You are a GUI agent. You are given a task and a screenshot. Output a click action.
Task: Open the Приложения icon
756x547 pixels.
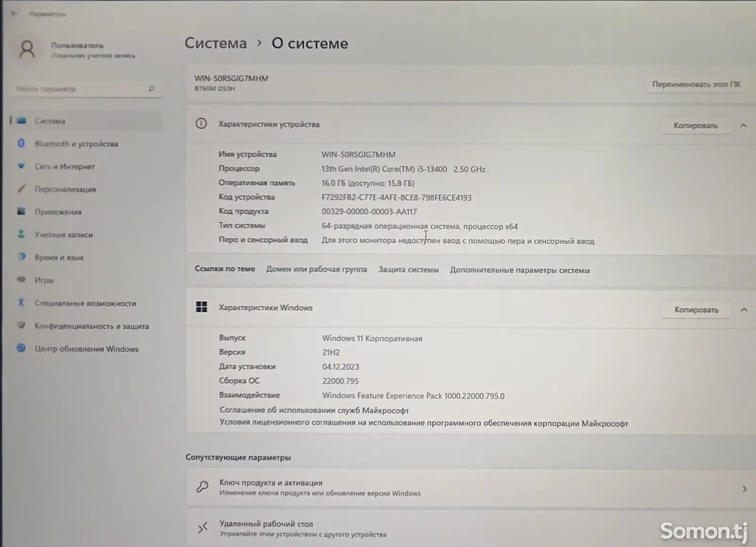click(21, 211)
